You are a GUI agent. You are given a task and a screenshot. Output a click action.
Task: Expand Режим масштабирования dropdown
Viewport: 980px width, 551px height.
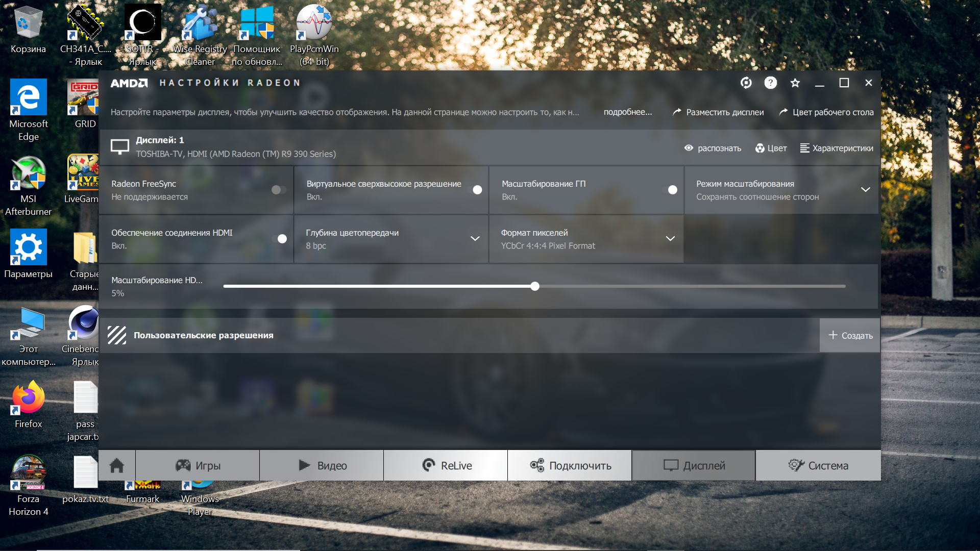pyautogui.click(x=865, y=190)
